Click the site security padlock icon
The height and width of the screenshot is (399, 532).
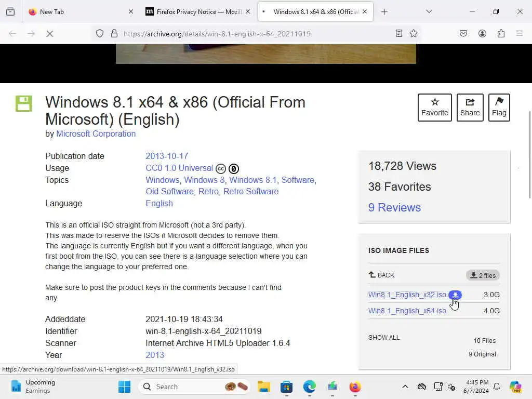[114, 34]
